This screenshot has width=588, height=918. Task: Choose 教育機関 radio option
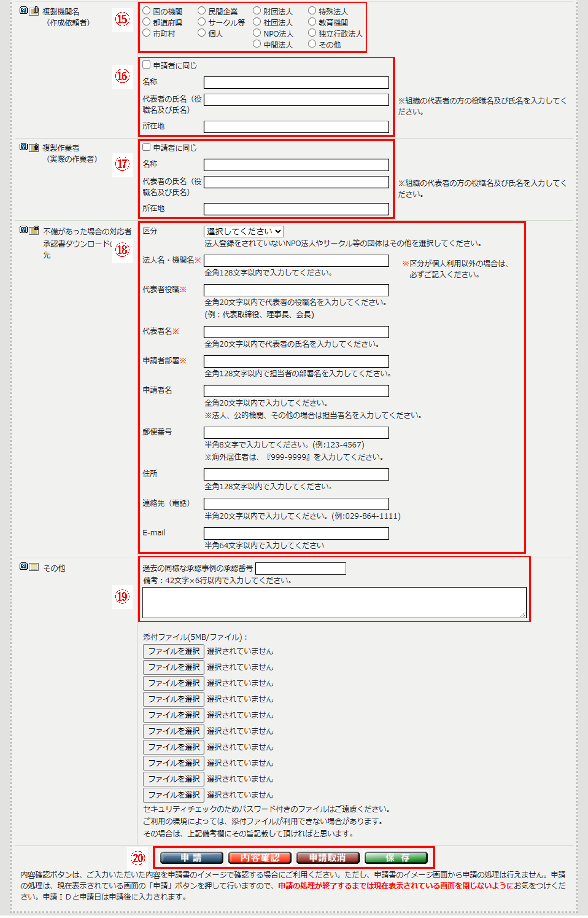tap(312, 22)
